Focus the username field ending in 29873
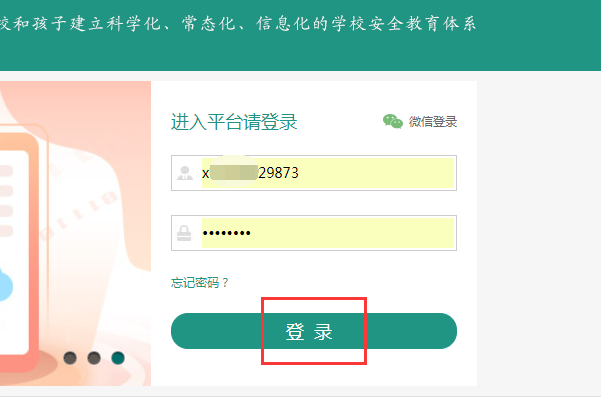The width and height of the screenshot is (601, 401). click(x=314, y=173)
